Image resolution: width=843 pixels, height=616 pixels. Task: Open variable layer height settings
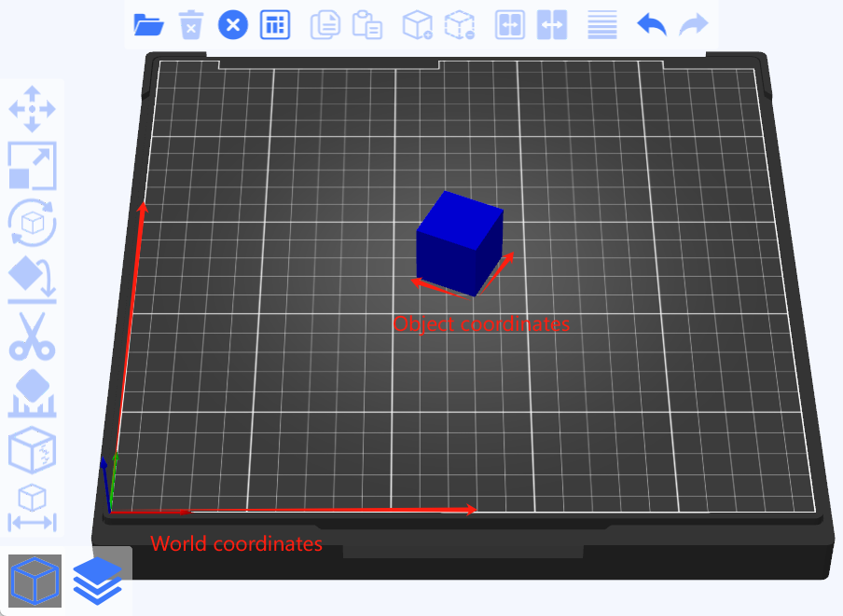point(602,24)
